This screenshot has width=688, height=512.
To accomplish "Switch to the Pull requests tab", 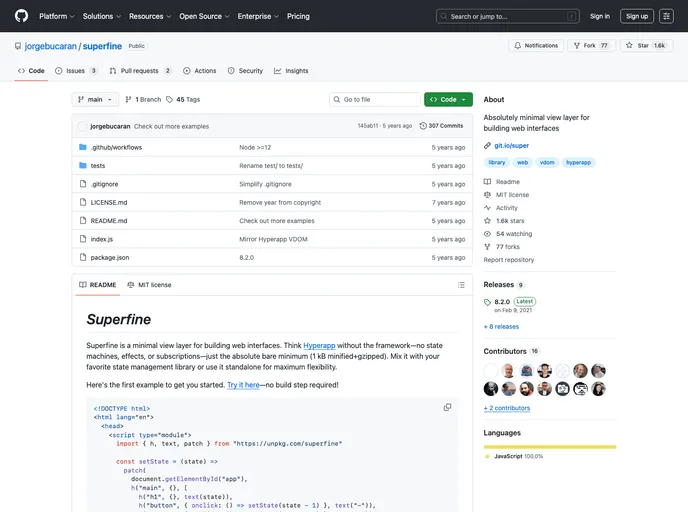I will pyautogui.click(x=140, y=71).
